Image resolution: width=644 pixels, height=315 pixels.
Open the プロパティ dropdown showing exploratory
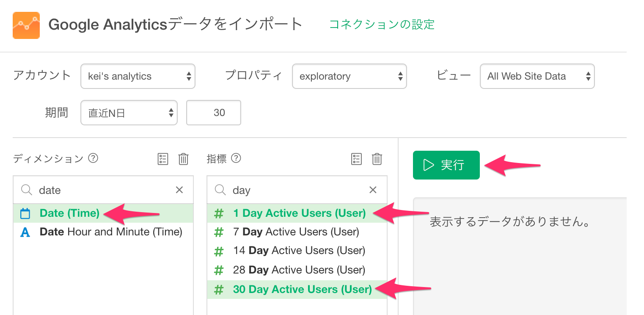pos(350,76)
